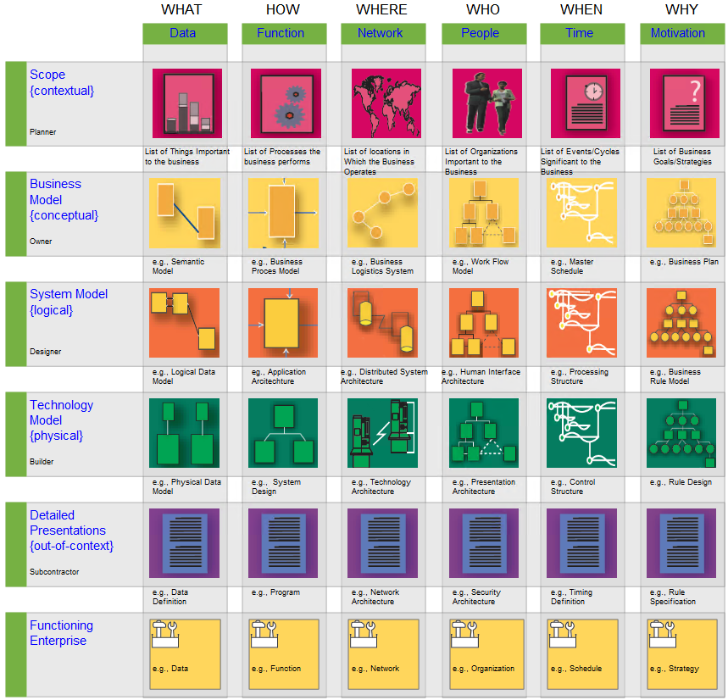Open the Functioning Enterprise row label

pos(61,633)
